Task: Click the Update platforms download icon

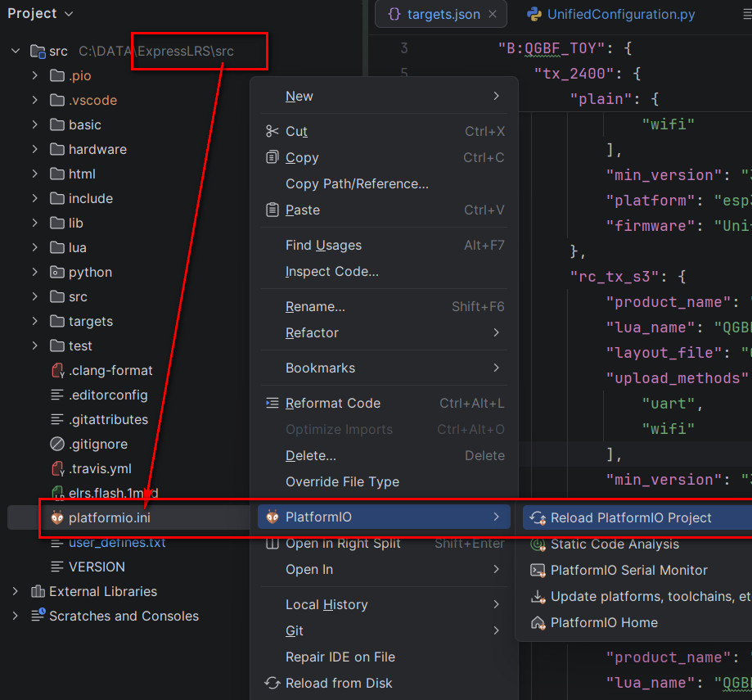Action: pos(538,596)
